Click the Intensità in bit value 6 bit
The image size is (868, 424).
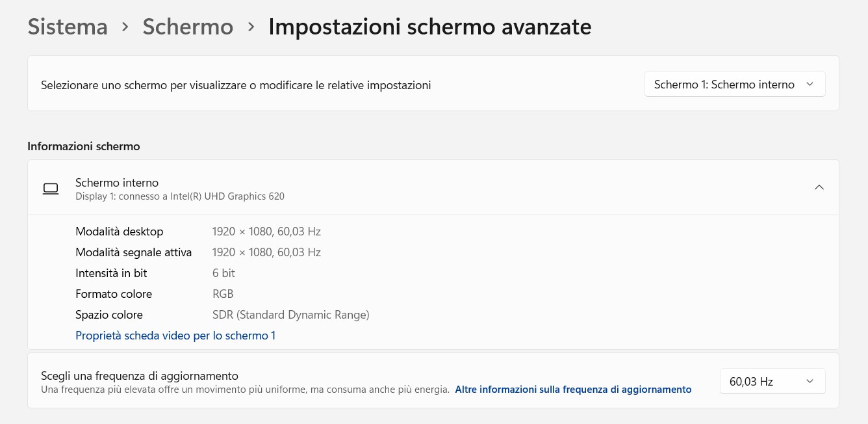click(223, 273)
